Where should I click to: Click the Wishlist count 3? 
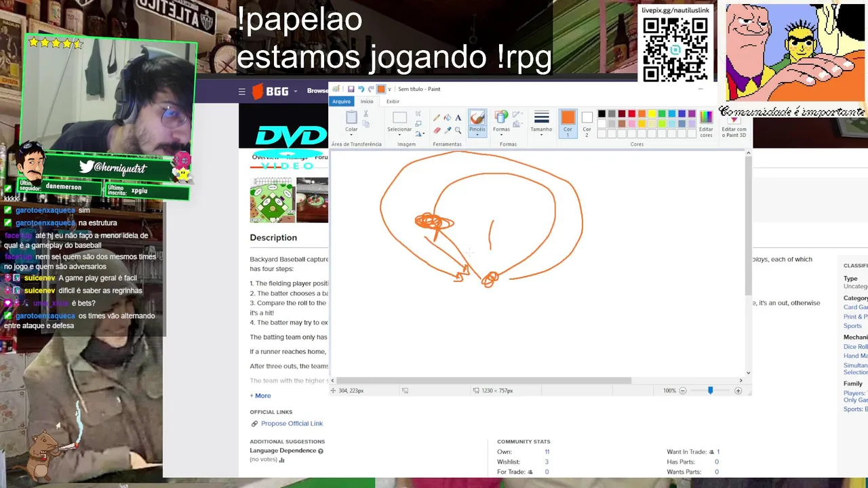point(547,462)
